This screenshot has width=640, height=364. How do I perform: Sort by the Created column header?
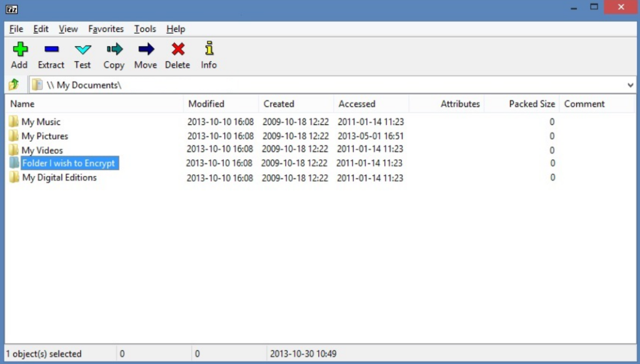(x=296, y=104)
